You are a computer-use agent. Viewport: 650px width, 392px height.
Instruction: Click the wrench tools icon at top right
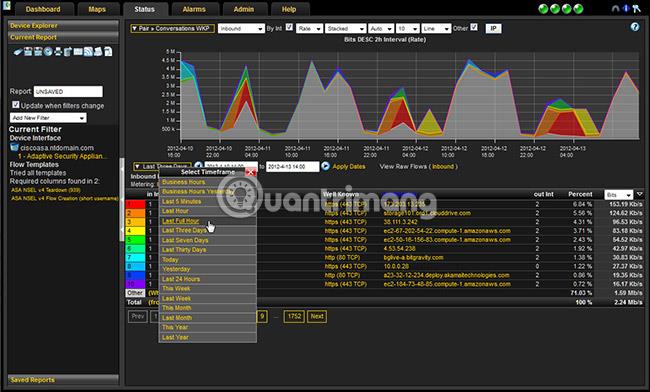tap(637, 9)
